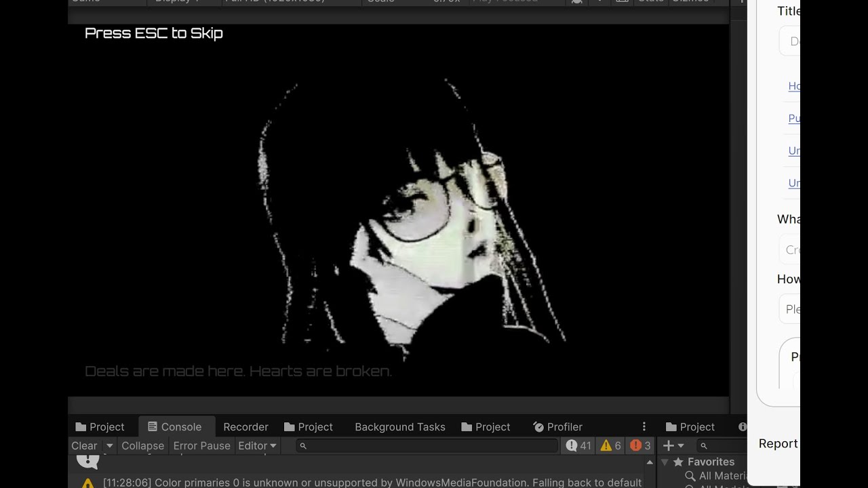868x488 pixels.
Task: Toggle error messages count 3
Action: (640, 446)
